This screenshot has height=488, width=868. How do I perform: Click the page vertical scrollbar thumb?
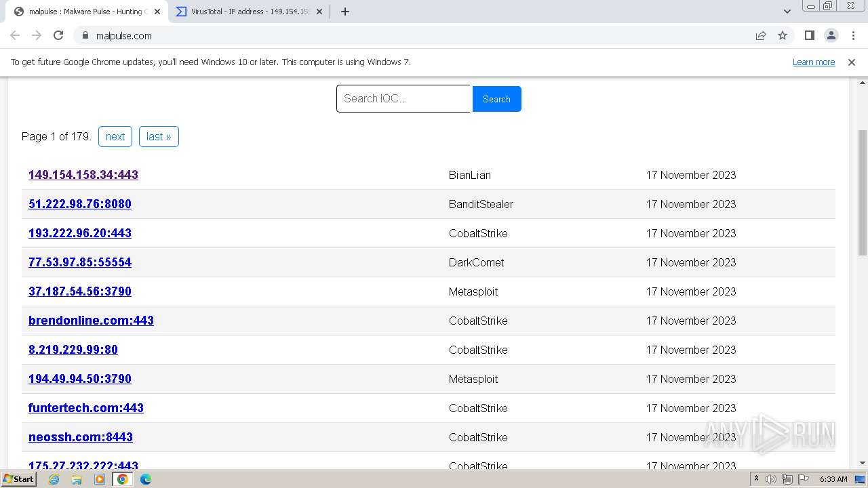pos(863,192)
